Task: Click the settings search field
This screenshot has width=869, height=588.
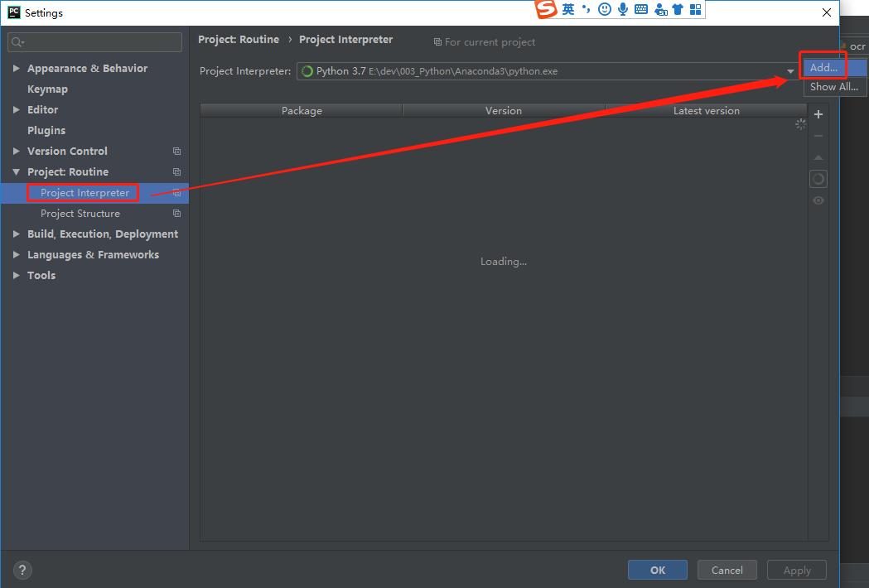Action: pos(95,42)
